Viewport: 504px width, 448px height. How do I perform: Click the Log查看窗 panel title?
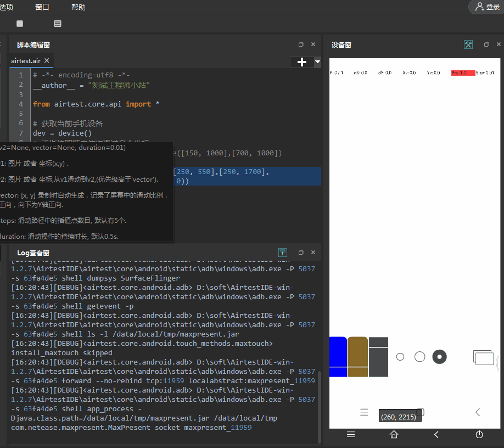33,253
